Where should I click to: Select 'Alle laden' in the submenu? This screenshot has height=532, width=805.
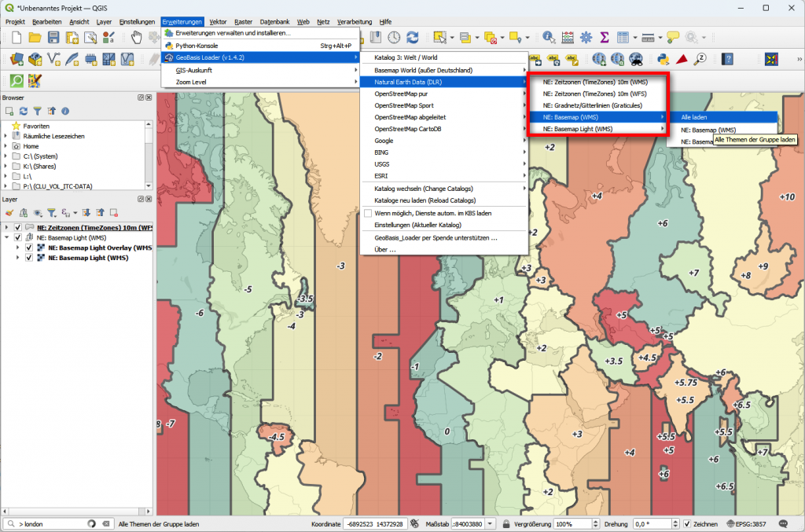coord(694,117)
